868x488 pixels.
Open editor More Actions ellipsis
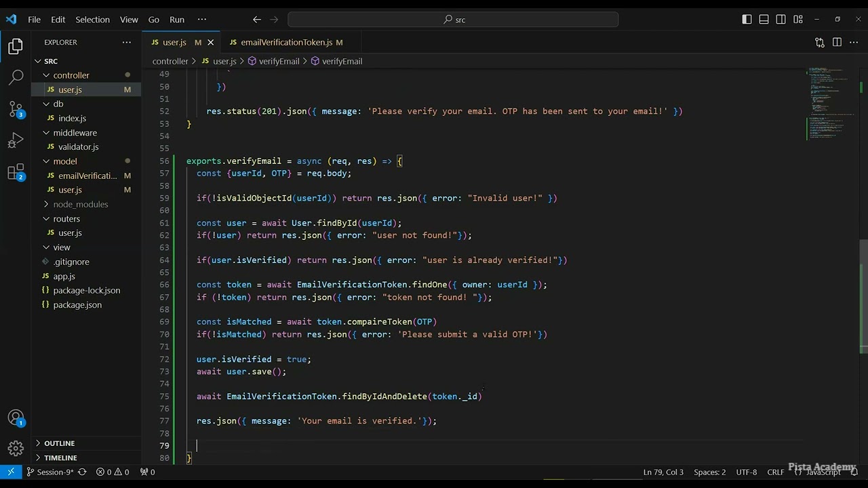tap(854, 42)
